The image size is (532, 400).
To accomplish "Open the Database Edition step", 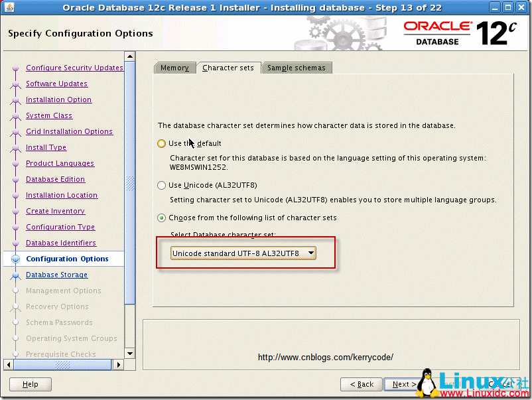I will [x=55, y=179].
